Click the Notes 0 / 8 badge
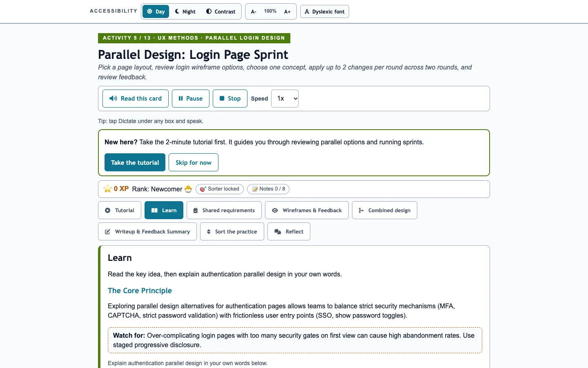Image resolution: width=588 pixels, height=368 pixels. (269, 189)
